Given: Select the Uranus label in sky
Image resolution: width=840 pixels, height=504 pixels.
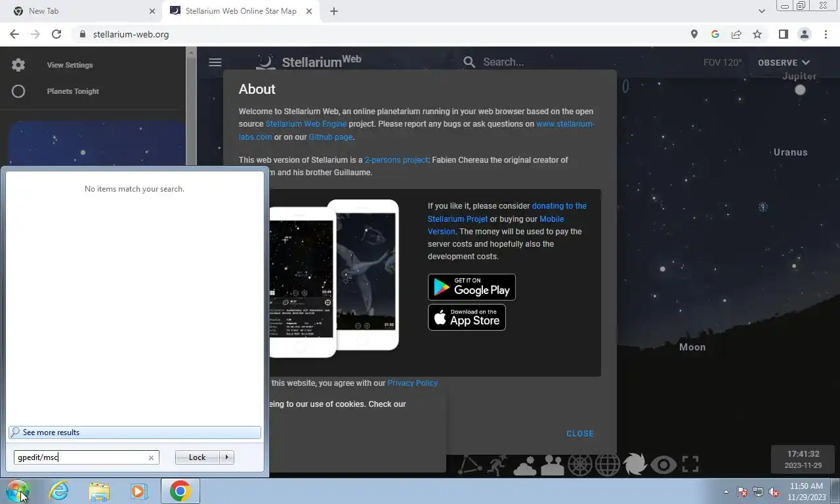Looking at the screenshot, I should (x=790, y=152).
